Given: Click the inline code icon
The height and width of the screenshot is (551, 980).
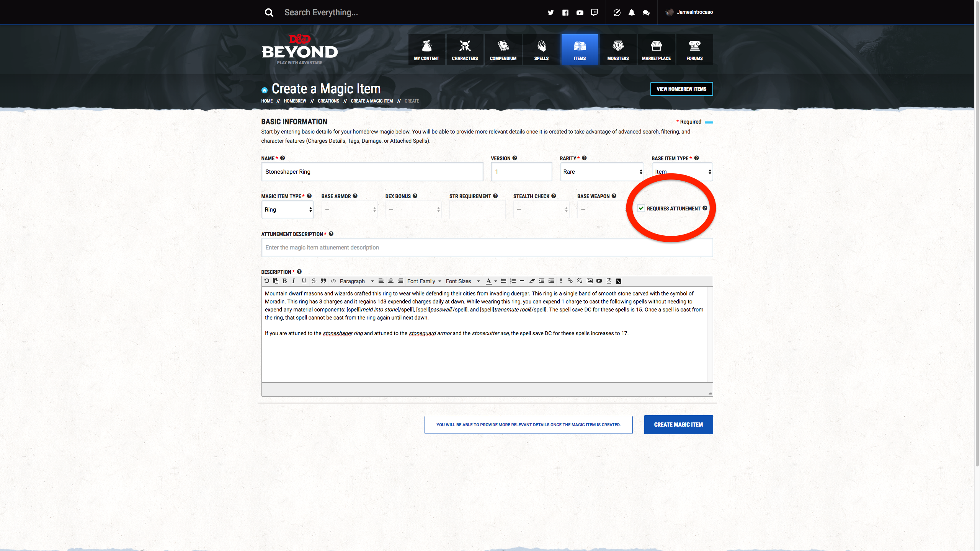Looking at the screenshot, I should pos(333,281).
